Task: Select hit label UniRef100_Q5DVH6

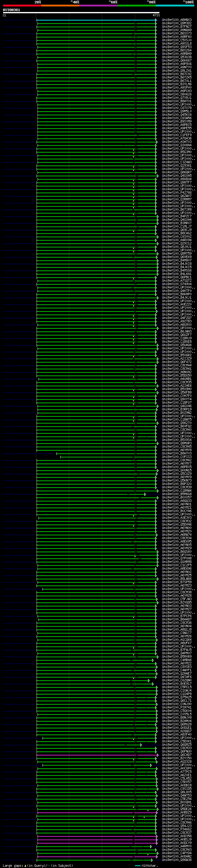Action: [x=177, y=525]
